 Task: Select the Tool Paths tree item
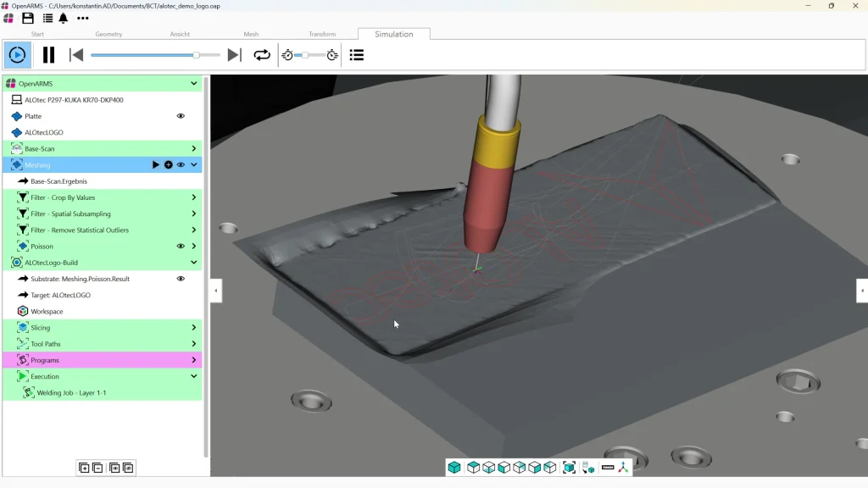click(103, 344)
